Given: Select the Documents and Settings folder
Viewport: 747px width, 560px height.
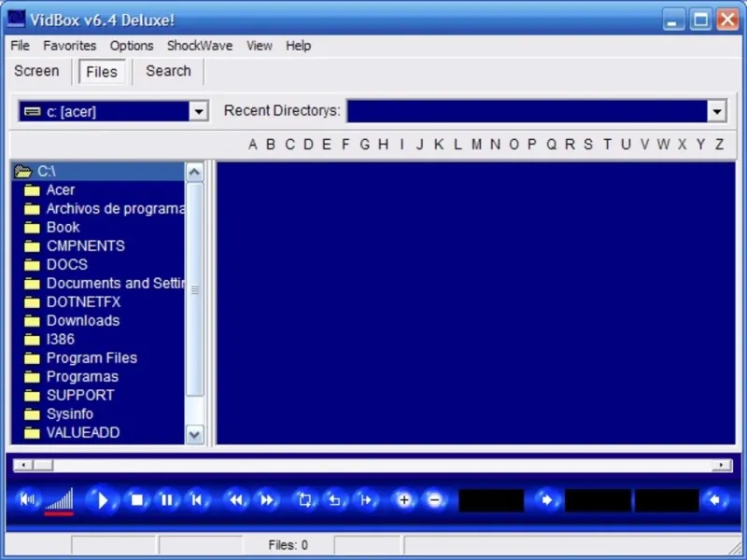Looking at the screenshot, I should (104, 284).
